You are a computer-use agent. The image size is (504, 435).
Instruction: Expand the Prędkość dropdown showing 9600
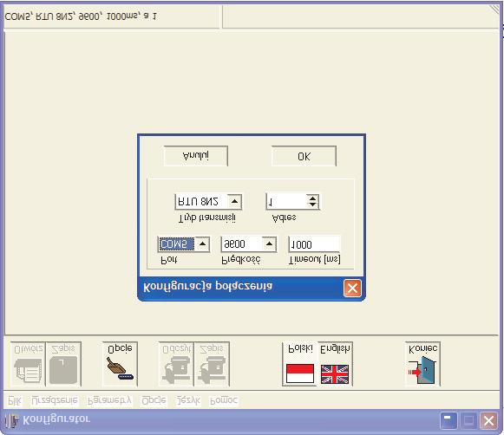tap(270, 244)
